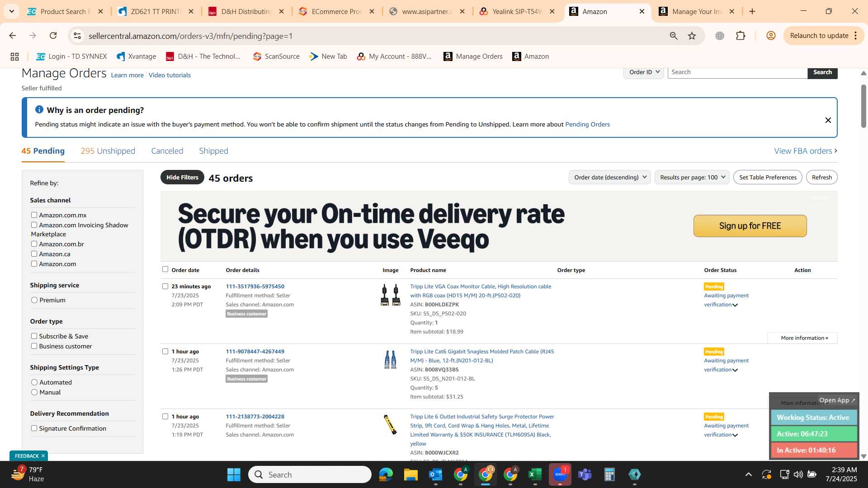Image resolution: width=868 pixels, height=488 pixels.
Task: Toggle the select-all orders checkbox in header
Action: [165, 269]
